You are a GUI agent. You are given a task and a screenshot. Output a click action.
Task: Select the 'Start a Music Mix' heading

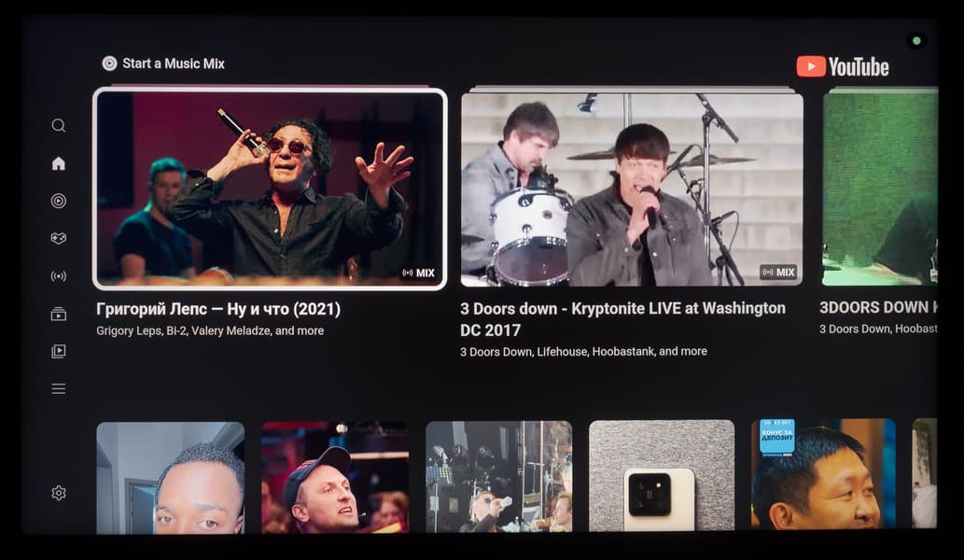click(174, 63)
